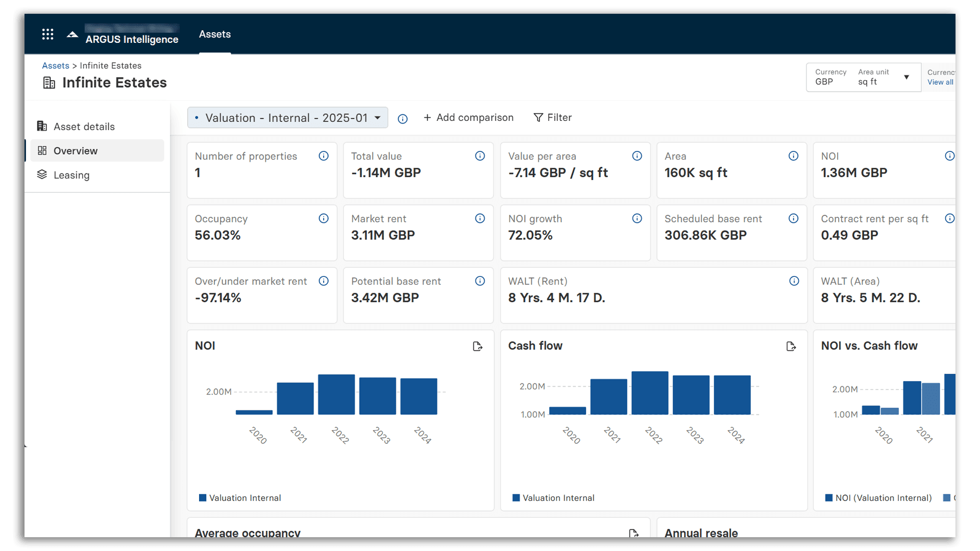Click the Add comparison button
The width and height of the screenshot is (980, 551).
(469, 117)
